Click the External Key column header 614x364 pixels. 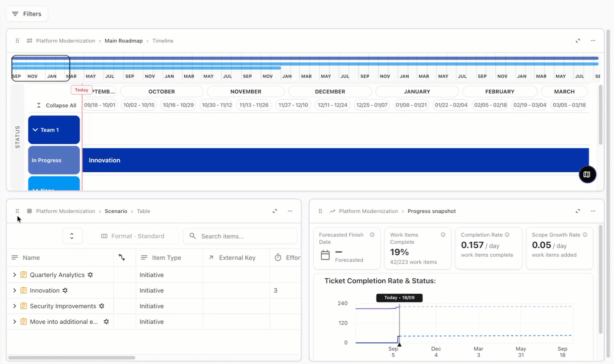[x=236, y=257]
